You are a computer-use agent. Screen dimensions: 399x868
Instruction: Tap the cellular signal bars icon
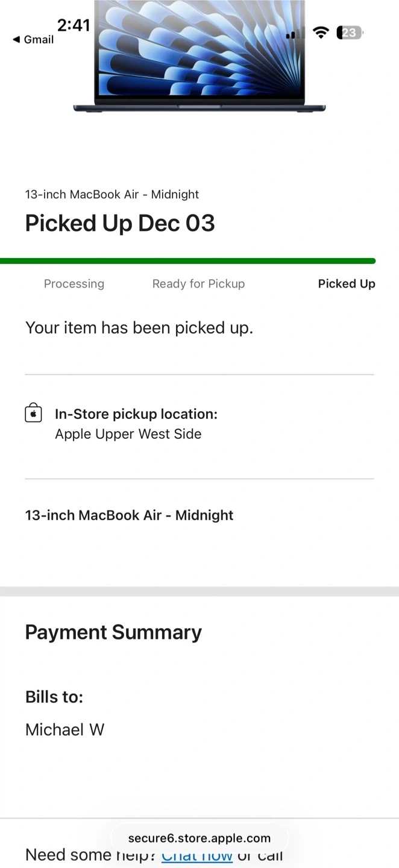coord(295,33)
